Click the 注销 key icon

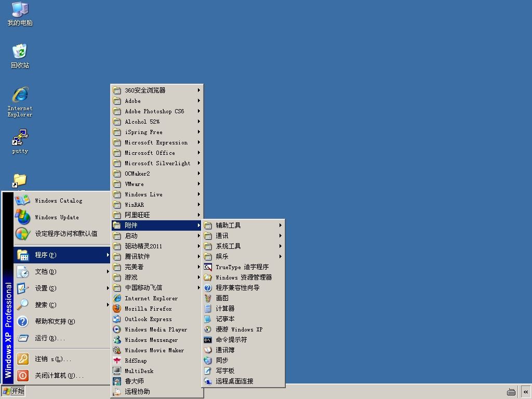point(22,359)
